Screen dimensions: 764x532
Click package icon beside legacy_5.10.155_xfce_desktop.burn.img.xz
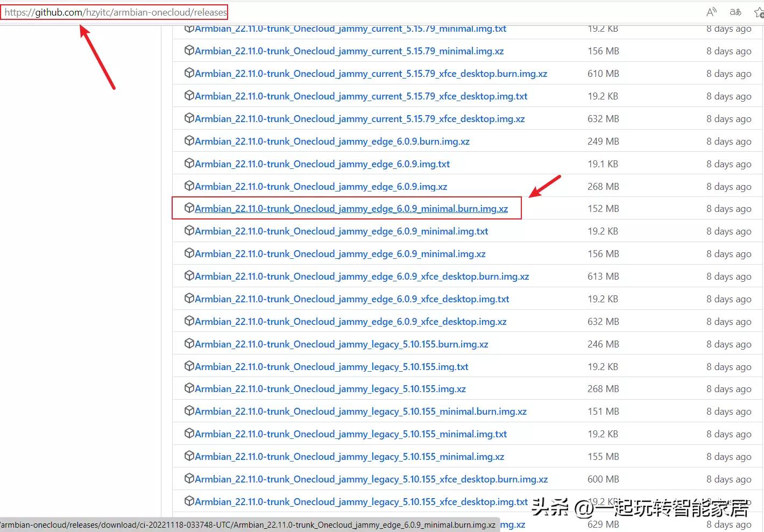(189, 479)
